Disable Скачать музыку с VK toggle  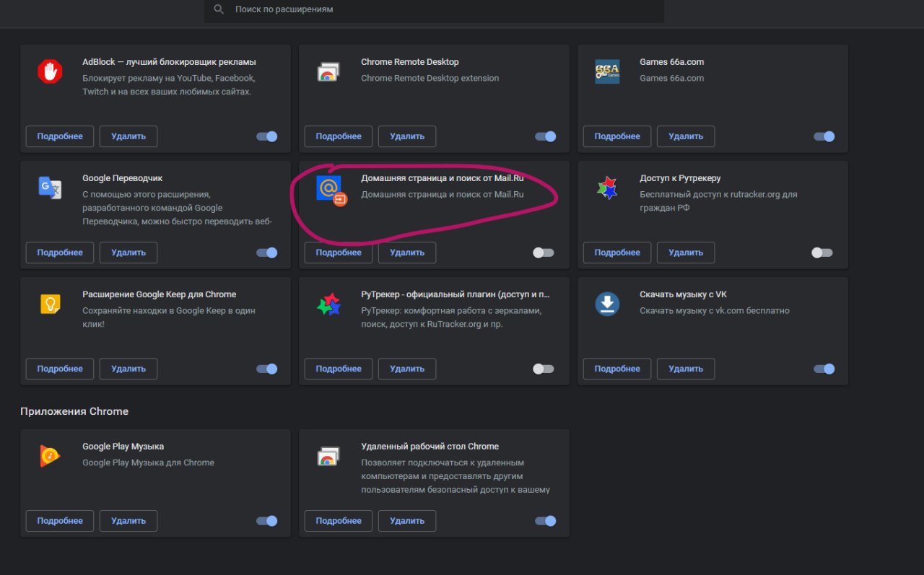coord(824,369)
